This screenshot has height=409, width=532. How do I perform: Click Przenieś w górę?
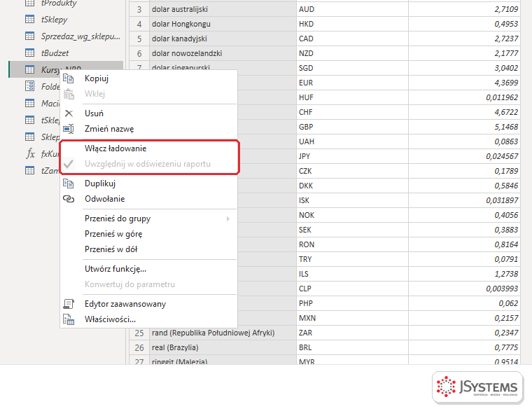tap(148, 234)
